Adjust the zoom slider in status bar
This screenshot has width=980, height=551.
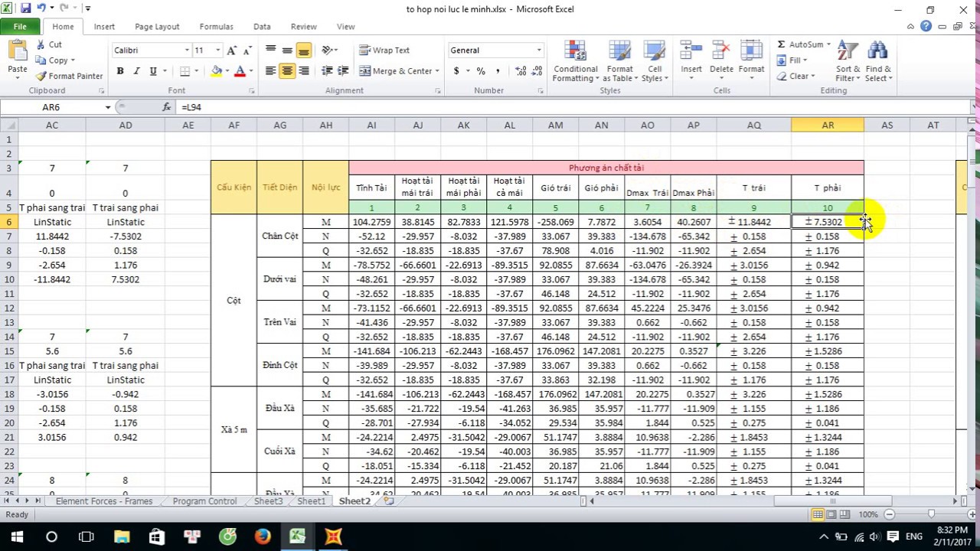point(931,514)
